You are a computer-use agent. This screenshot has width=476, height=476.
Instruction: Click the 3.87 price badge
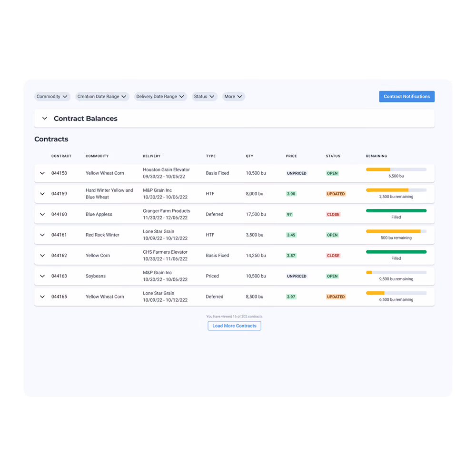tap(291, 256)
